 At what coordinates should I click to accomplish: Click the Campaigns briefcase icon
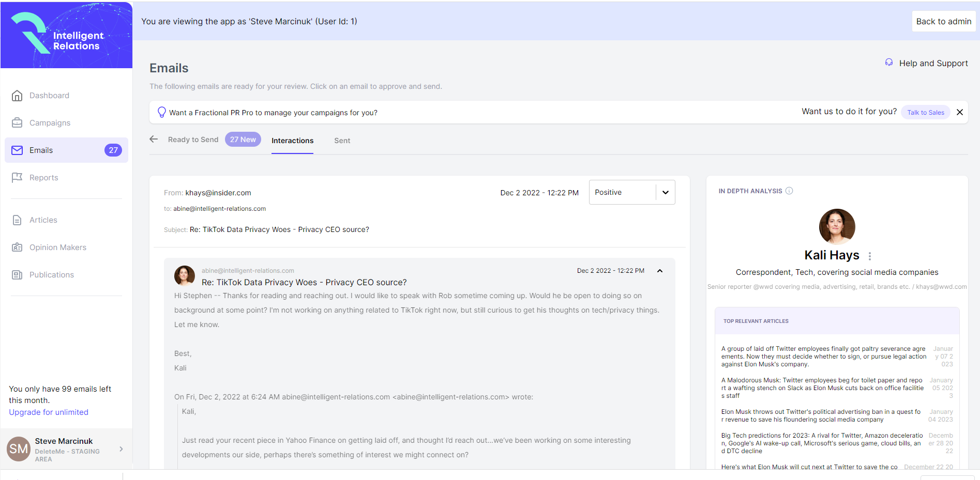[x=17, y=123]
